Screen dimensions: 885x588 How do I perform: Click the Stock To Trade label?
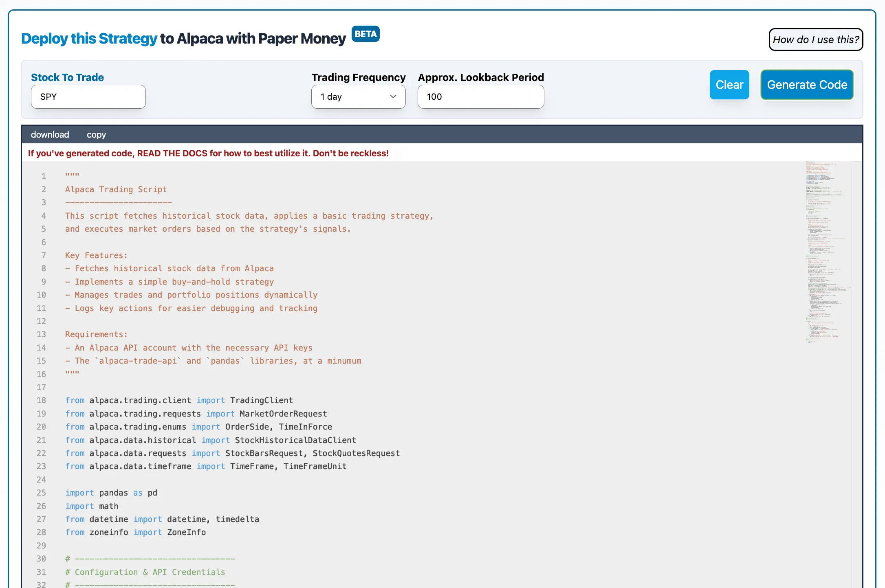pos(67,77)
